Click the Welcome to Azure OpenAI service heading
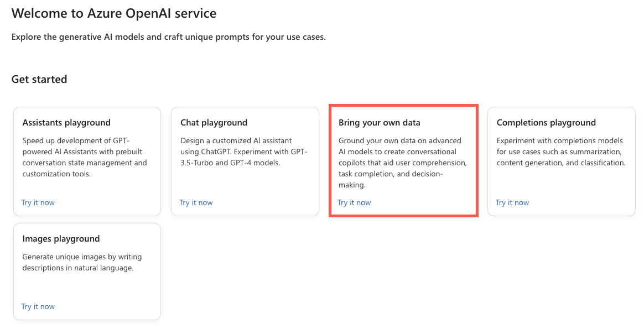The height and width of the screenshot is (329, 644). [x=115, y=13]
